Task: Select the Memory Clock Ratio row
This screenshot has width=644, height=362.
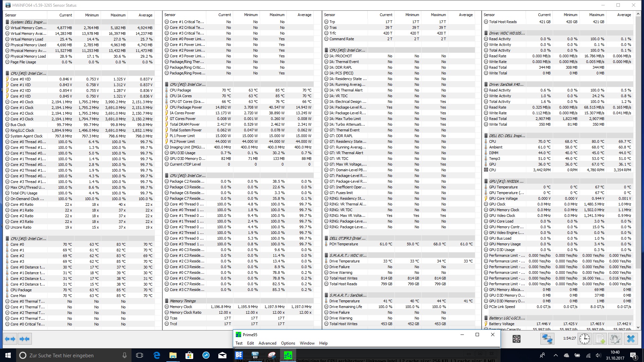Action: click(x=239, y=312)
